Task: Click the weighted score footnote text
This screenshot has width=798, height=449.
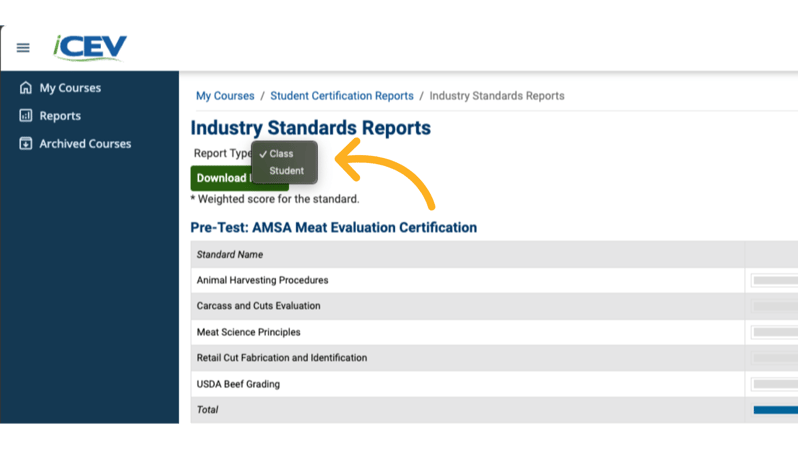Action: [275, 199]
